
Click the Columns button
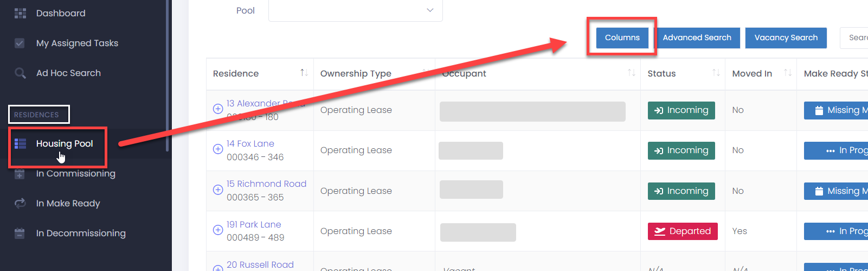[x=622, y=37]
